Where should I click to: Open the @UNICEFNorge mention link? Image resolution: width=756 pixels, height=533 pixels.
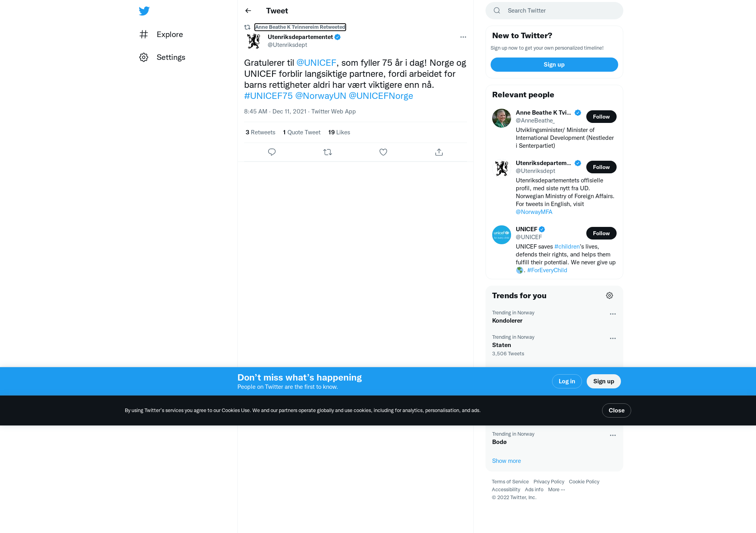click(x=381, y=96)
